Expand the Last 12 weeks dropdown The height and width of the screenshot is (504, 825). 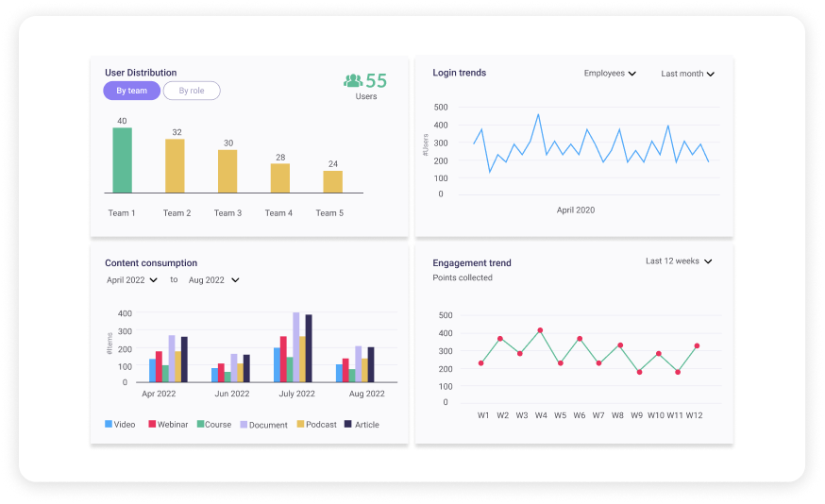[678, 261]
